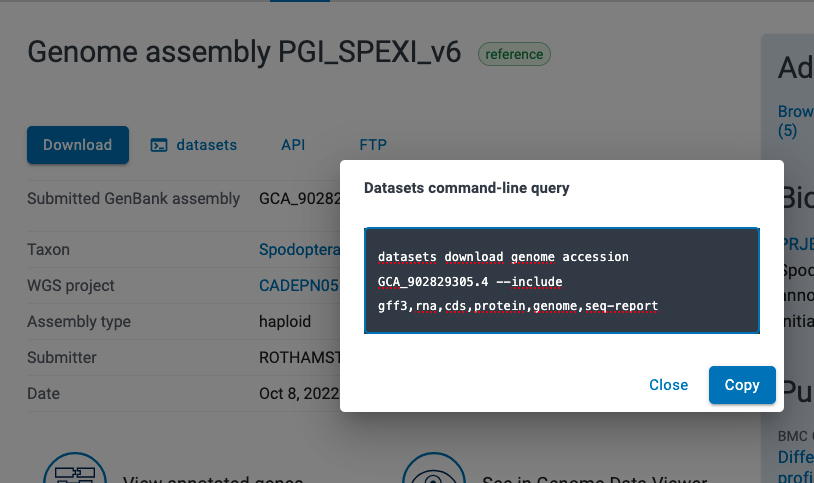This screenshot has height=483, width=814.
Task: Open the PRJE BioProject link
Action: point(797,242)
